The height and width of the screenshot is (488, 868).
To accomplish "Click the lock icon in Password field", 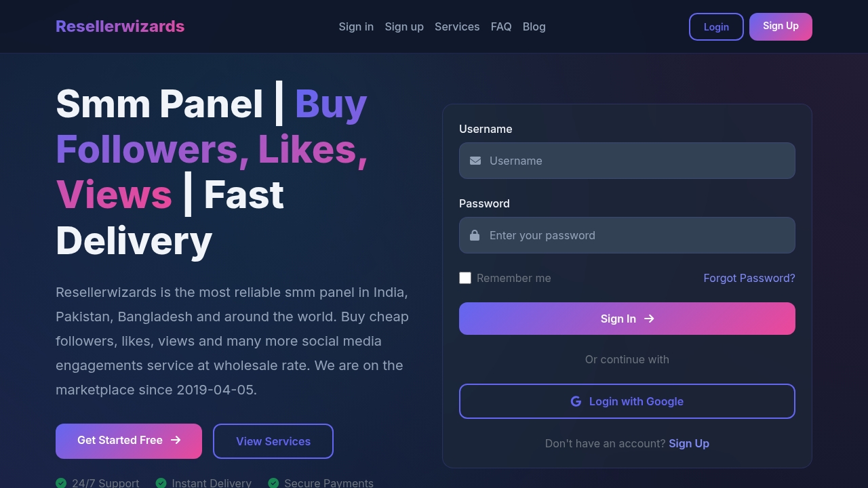I will [475, 235].
